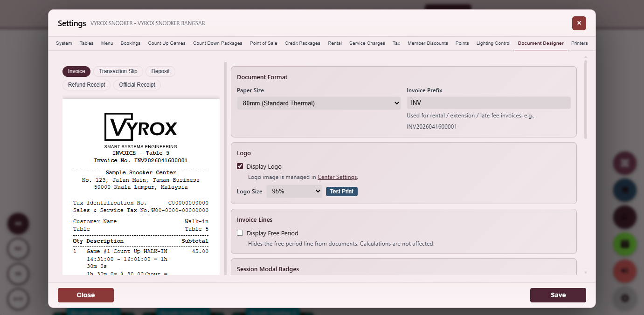The width and height of the screenshot is (644, 315).
Task: Switch to the Points tab
Action: 462,43
